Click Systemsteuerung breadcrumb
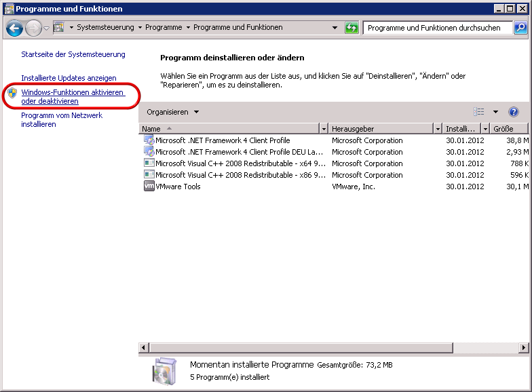 tap(105, 27)
